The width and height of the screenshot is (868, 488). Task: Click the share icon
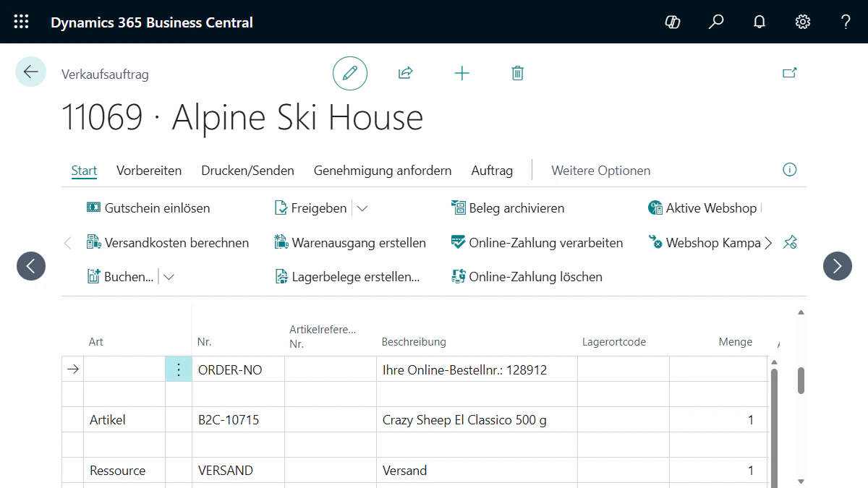click(x=405, y=73)
